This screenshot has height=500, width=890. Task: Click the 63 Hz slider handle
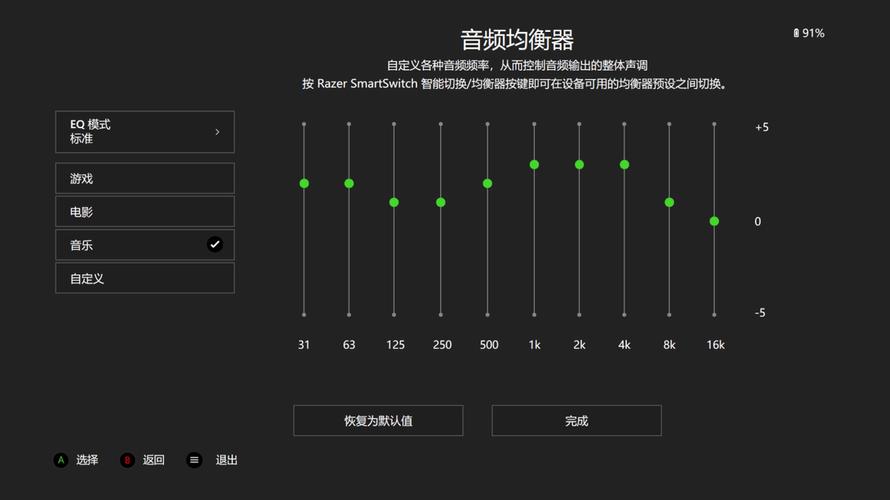(349, 183)
